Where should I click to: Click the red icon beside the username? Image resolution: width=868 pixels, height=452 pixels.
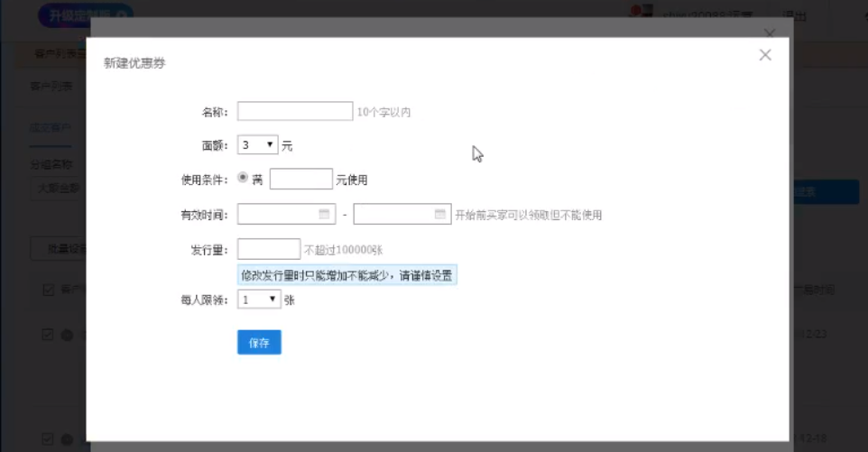[x=642, y=13]
